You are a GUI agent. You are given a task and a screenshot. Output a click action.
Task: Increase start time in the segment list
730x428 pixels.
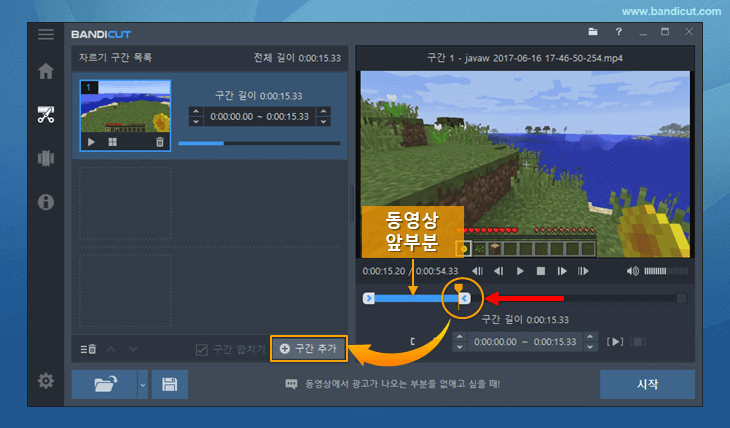tap(196, 111)
